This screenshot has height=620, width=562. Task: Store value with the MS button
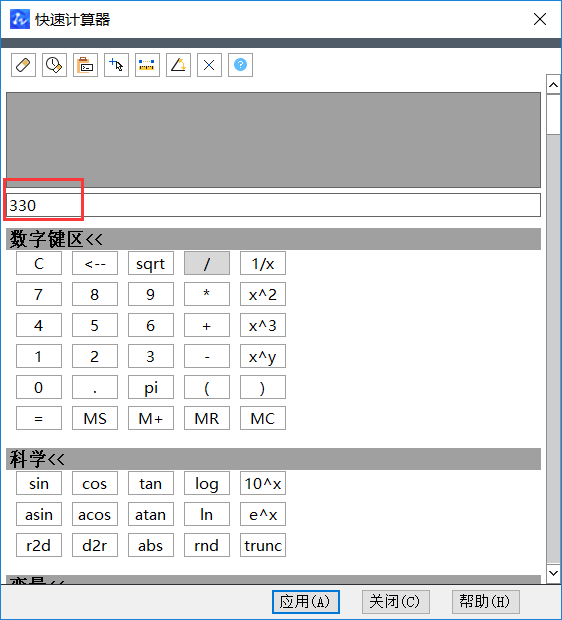(x=95, y=418)
